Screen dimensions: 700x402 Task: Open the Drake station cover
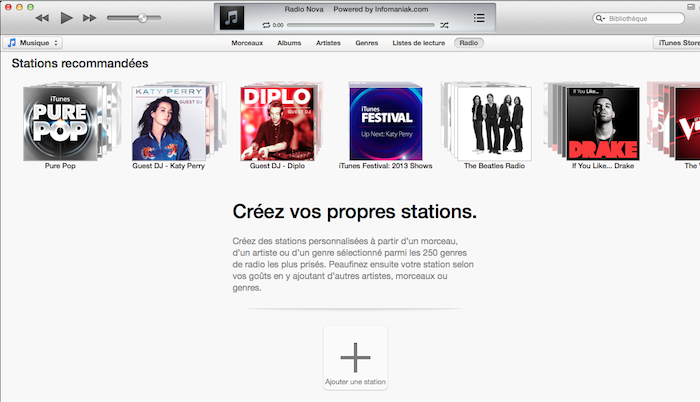click(603, 124)
